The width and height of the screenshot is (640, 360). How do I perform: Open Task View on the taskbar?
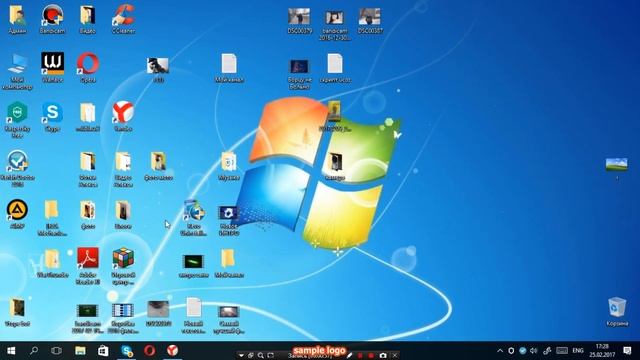[x=56, y=351]
